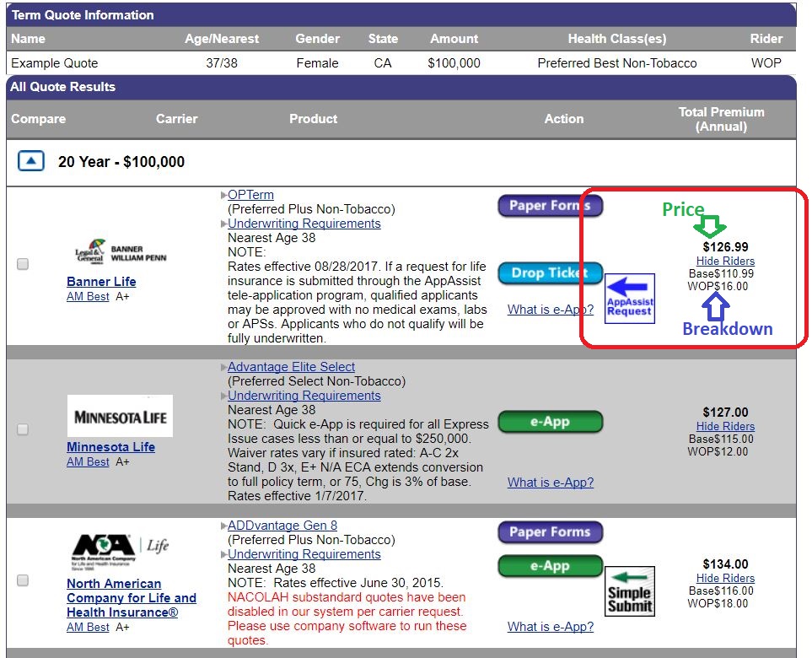Click the Compare column header
This screenshot has height=658, width=812.
tap(38, 119)
